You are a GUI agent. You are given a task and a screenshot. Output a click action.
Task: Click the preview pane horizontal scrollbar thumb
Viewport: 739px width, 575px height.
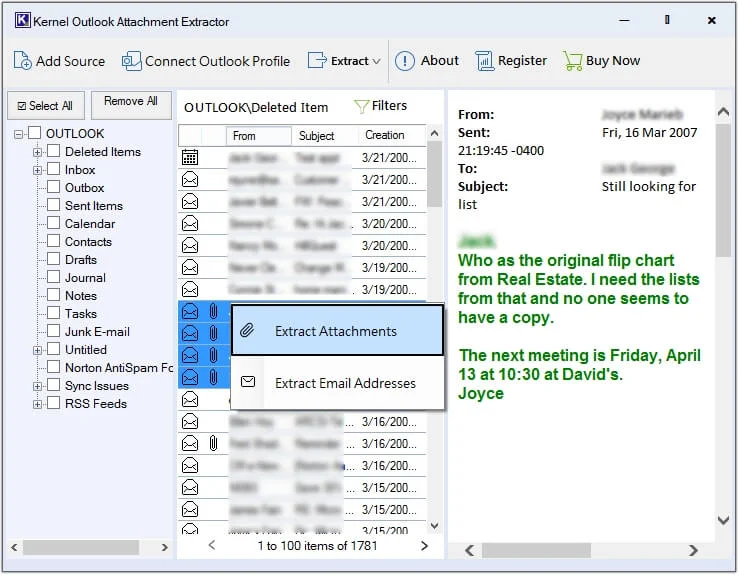[536, 550]
